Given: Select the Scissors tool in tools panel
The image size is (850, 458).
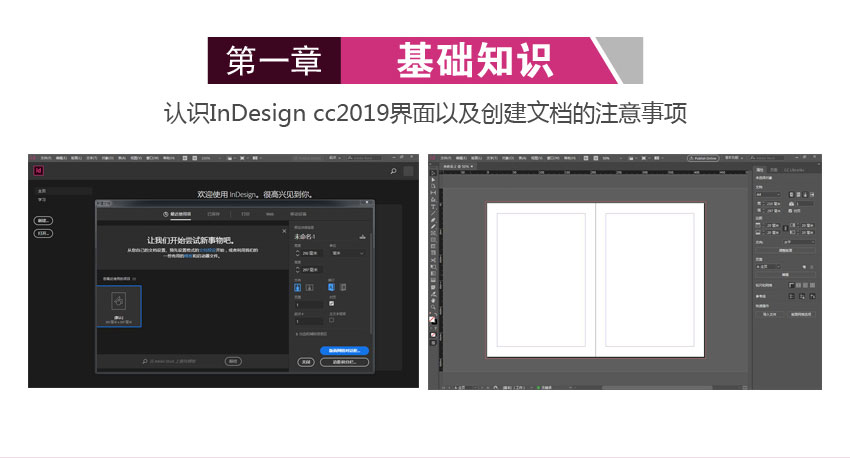Looking at the screenshot, I should (433, 260).
